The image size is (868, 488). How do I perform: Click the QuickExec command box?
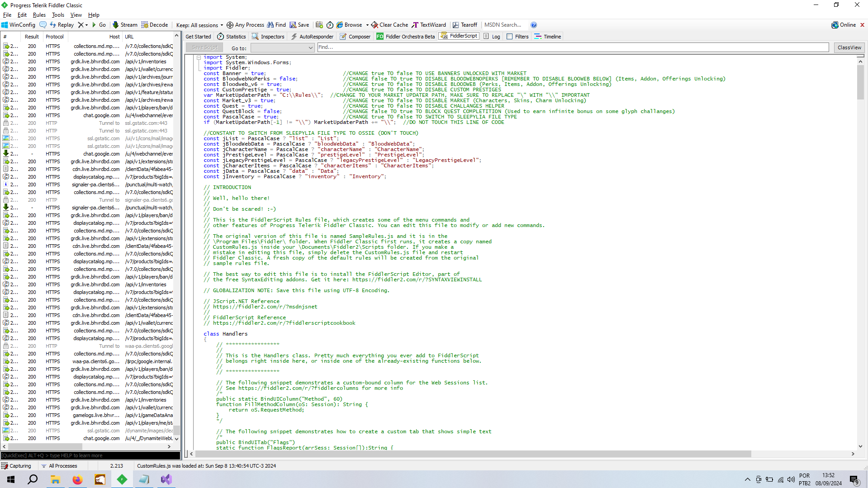[90, 455]
